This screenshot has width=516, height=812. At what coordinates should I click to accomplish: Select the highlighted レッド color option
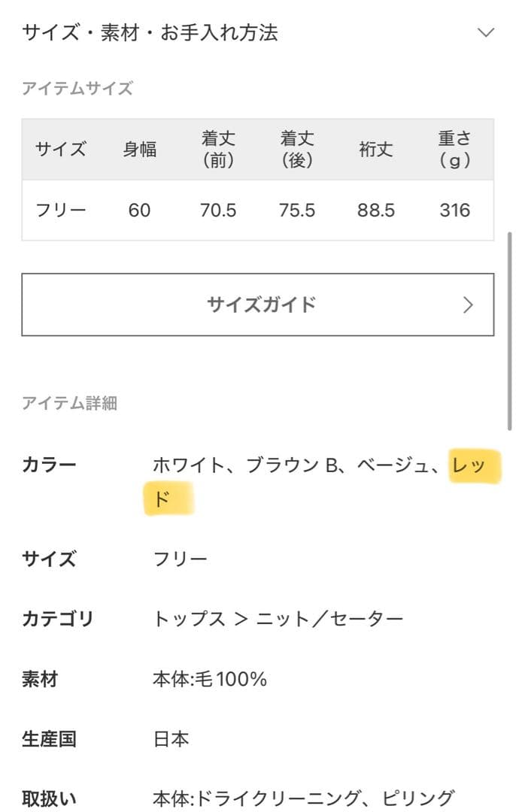pyautogui.click(x=475, y=466)
